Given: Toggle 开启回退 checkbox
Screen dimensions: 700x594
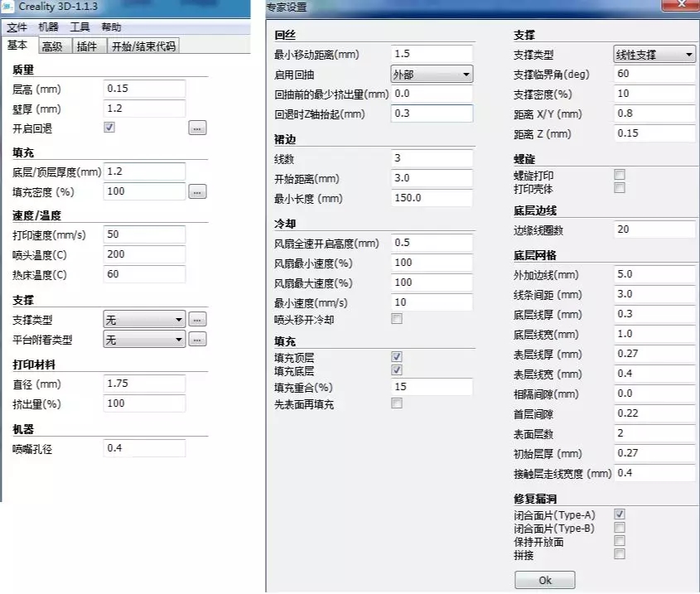Looking at the screenshot, I should pyautogui.click(x=109, y=128).
